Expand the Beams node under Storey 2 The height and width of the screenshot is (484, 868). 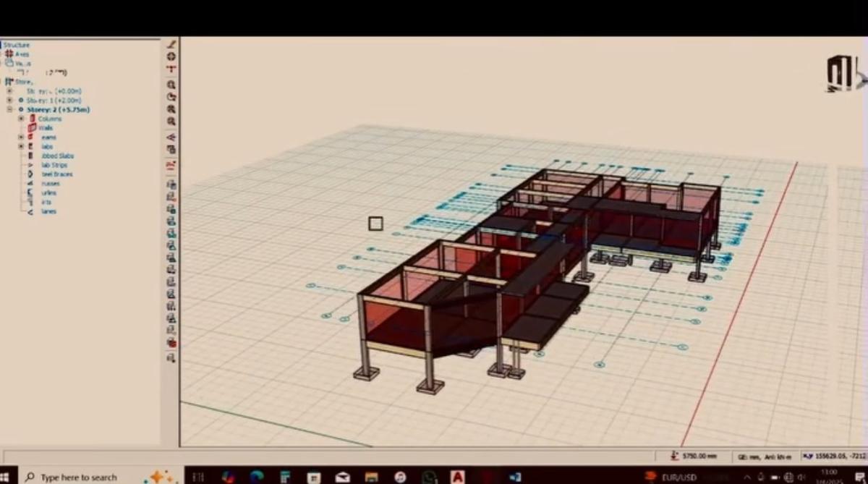pyautogui.click(x=21, y=137)
